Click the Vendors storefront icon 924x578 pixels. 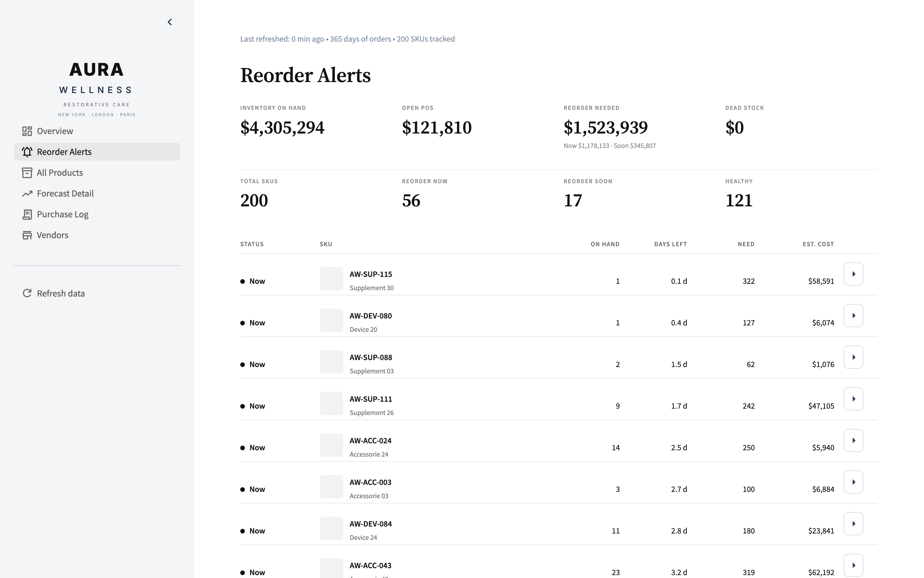point(27,235)
